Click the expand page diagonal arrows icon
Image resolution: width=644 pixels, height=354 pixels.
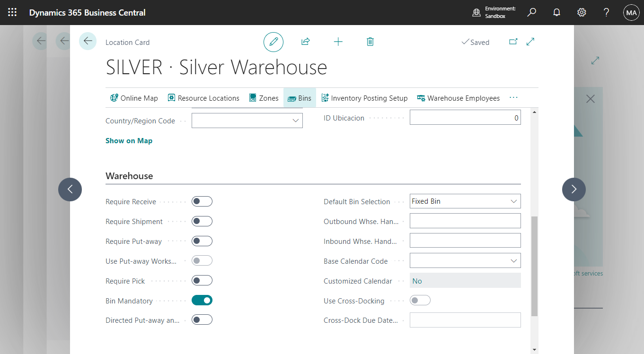[x=530, y=42]
